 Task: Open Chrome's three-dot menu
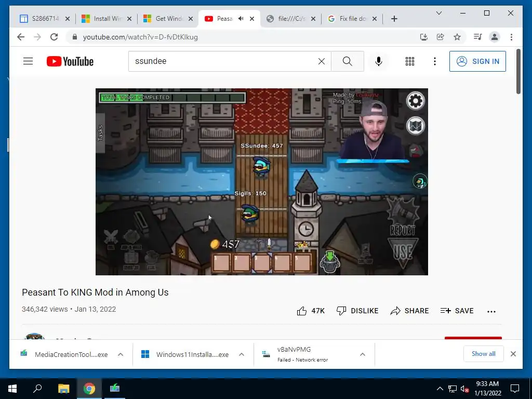pyautogui.click(x=511, y=37)
